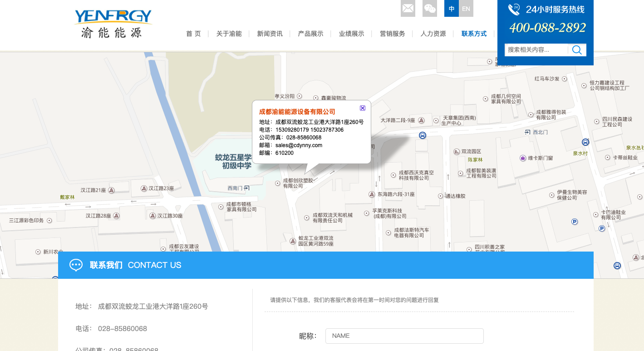Viewport: 644px width, 351px height.
Task: Open the 人力资源 menu item
Action: coord(433,34)
